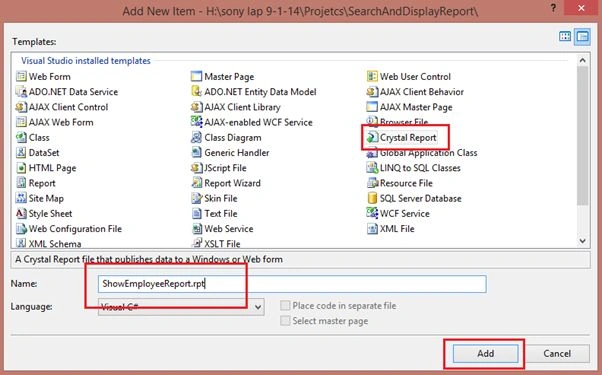Click the templates list scroll up arrow
Screen dimensions: 602x375
click(x=582, y=60)
